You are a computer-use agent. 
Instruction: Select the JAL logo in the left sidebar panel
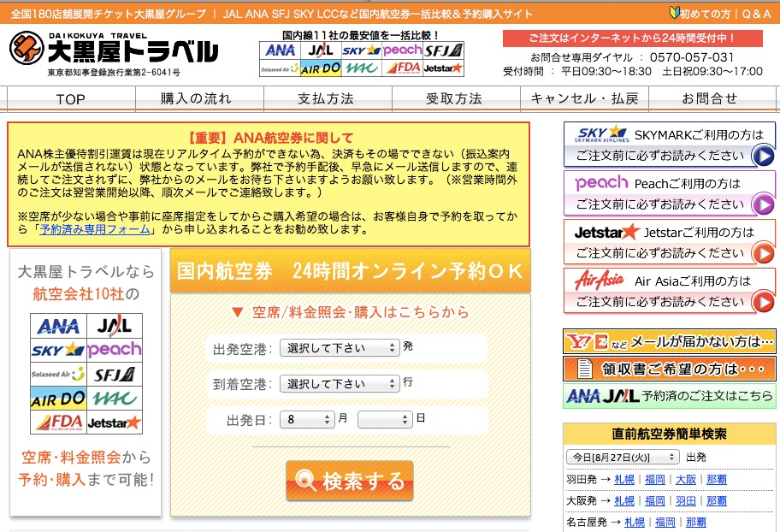tap(115, 326)
